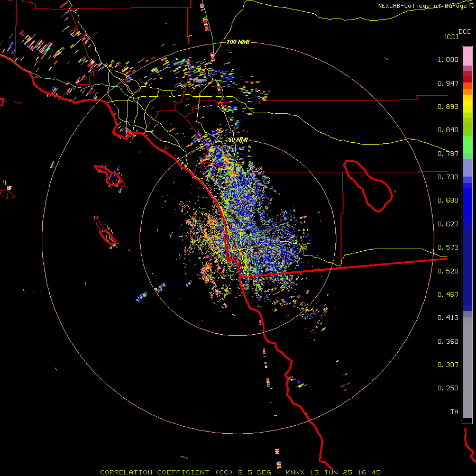
Task: Click the 0.467 color scale value
Action: coord(448,295)
